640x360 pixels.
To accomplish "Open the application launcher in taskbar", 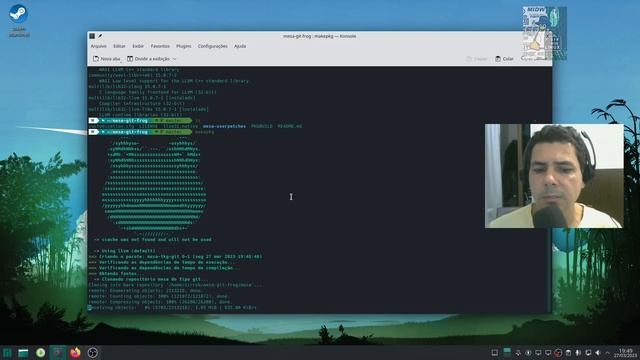I will (x=7, y=352).
